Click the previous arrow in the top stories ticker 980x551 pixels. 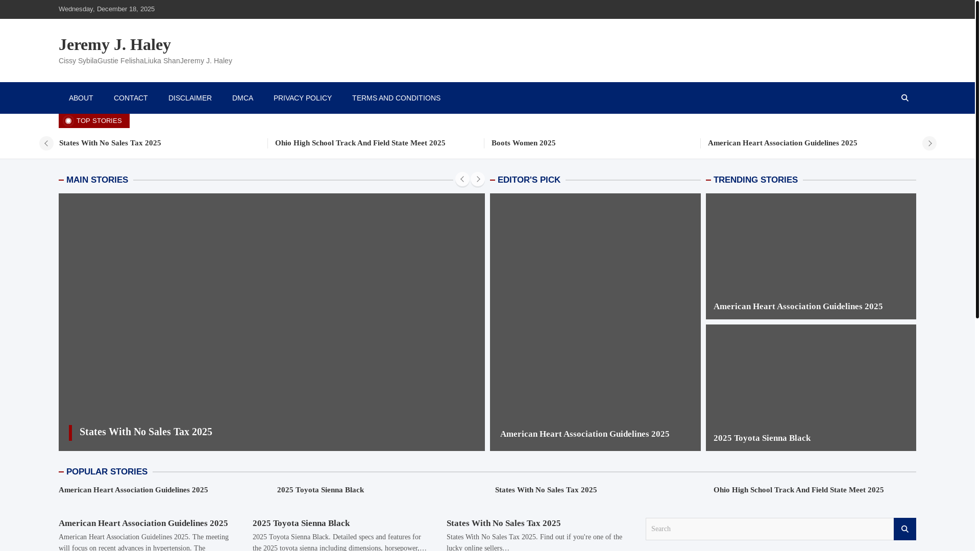46,143
